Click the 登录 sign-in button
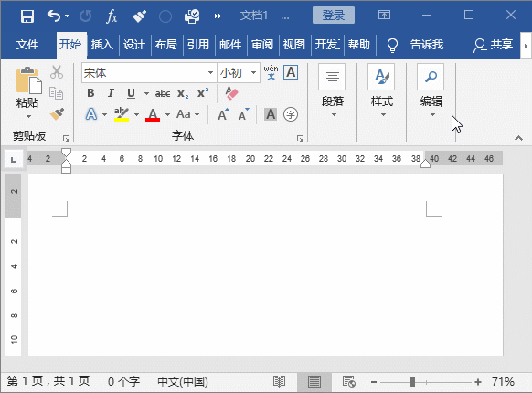 [333, 15]
